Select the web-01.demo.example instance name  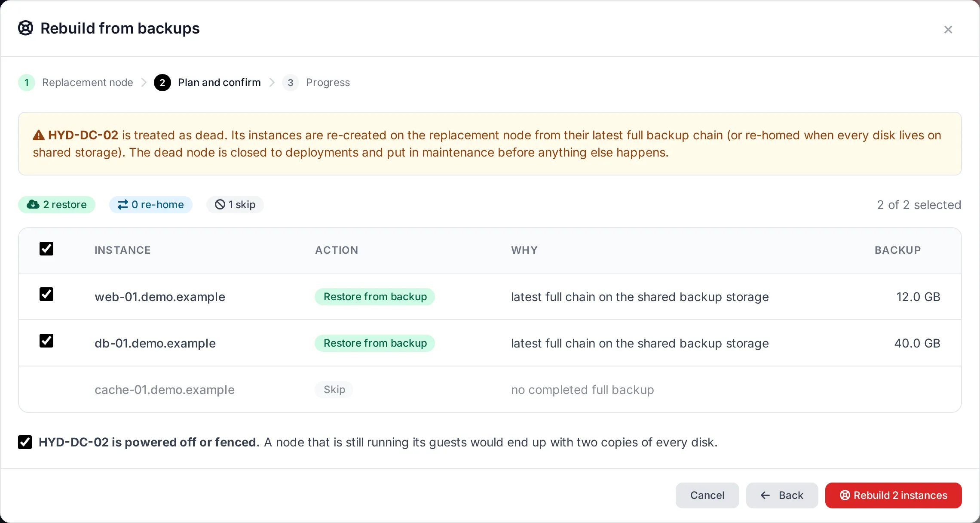160,297
